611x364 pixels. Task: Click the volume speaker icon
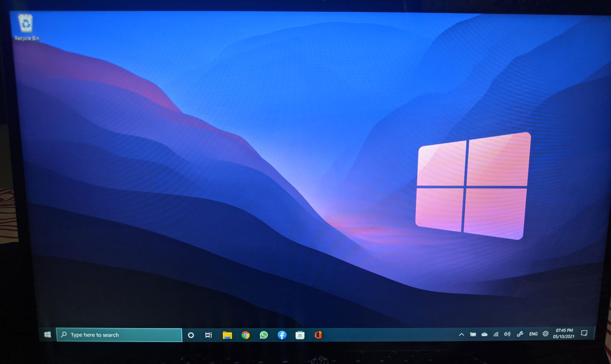(507, 334)
